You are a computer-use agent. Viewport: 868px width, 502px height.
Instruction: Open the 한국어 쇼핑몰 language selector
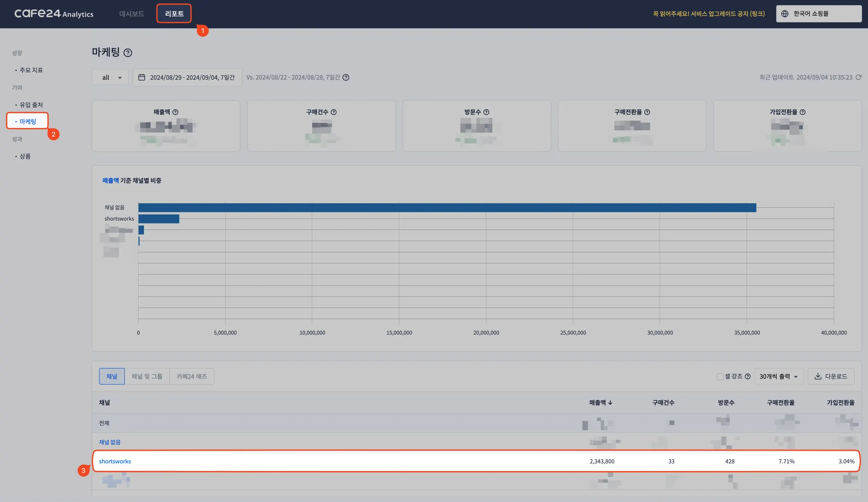tap(818, 14)
